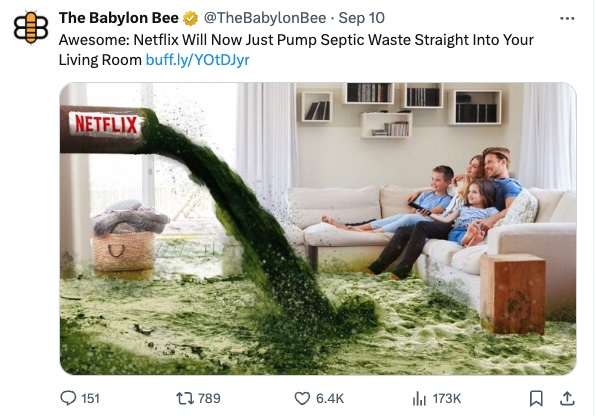Like the tweet with heart icon
Image resolution: width=596 pixels, height=416 pixels.
pos(302,399)
